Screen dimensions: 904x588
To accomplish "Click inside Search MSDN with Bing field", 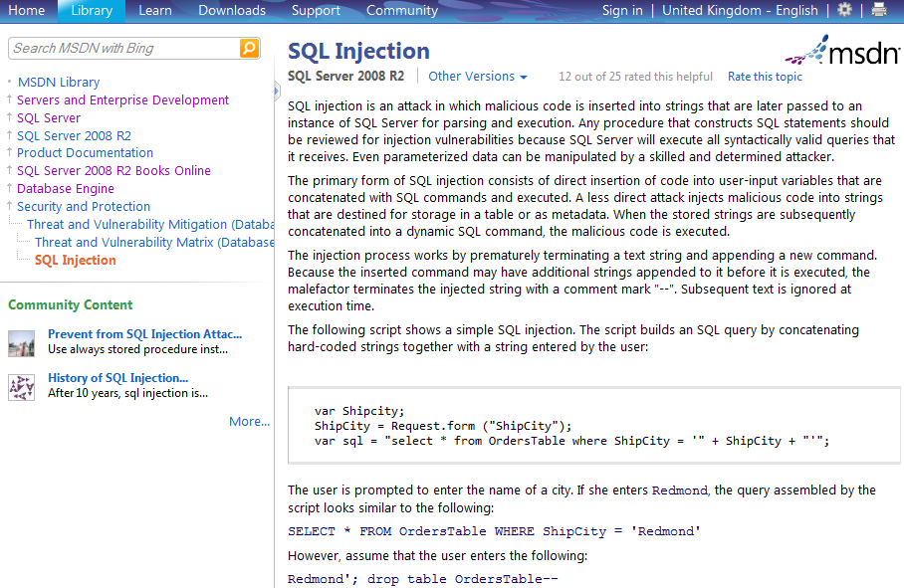I will [x=125, y=49].
